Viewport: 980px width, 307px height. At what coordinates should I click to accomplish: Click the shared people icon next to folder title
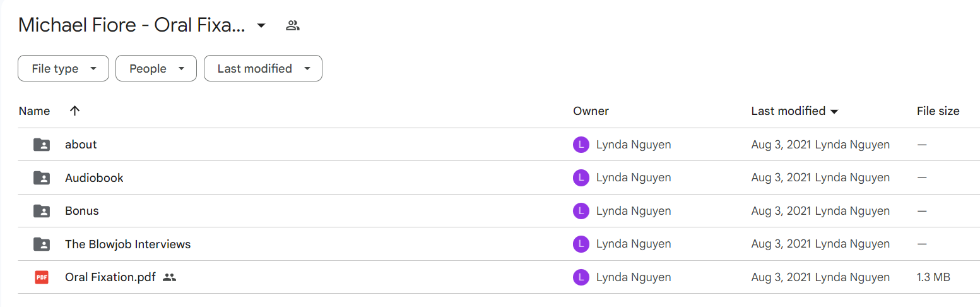tap(292, 26)
